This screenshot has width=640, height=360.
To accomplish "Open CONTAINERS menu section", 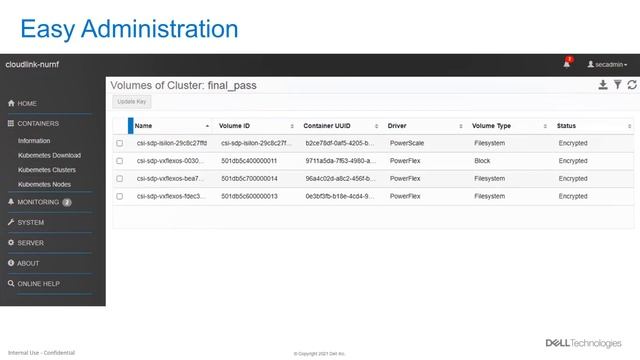I will point(38,124).
